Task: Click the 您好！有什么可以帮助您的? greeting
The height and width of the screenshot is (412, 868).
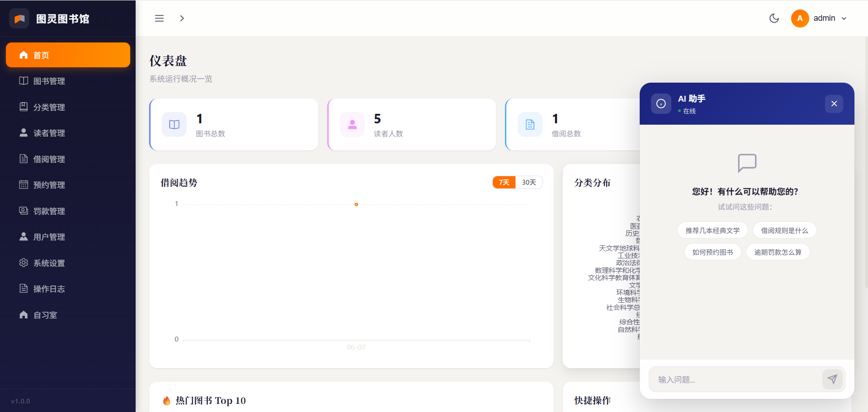Action: [x=745, y=192]
